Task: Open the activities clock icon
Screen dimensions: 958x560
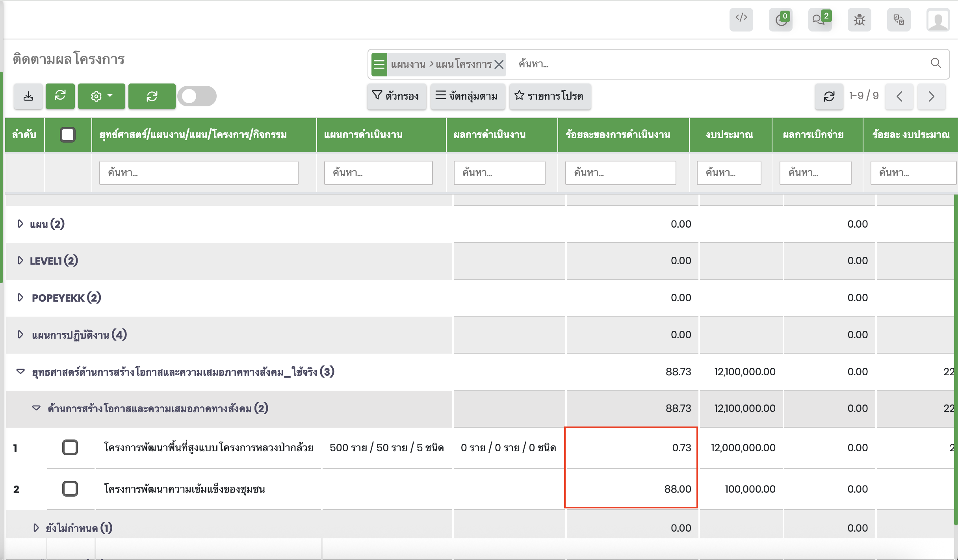Action: coord(780,19)
